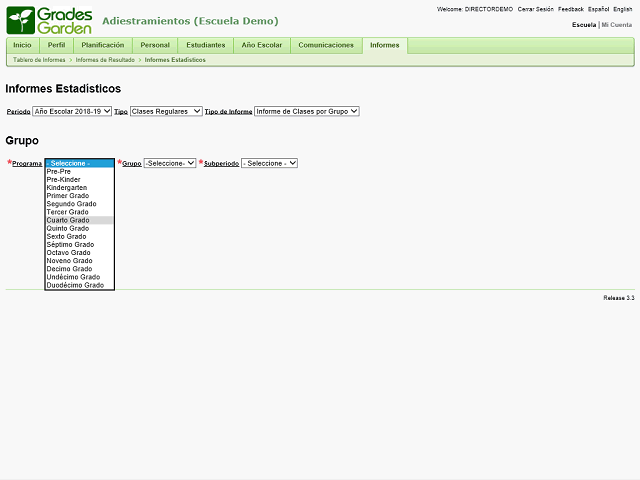Screen dimensions: 640x480
Task: Click the Cerrar Sesión link
Action: click(x=535, y=9)
